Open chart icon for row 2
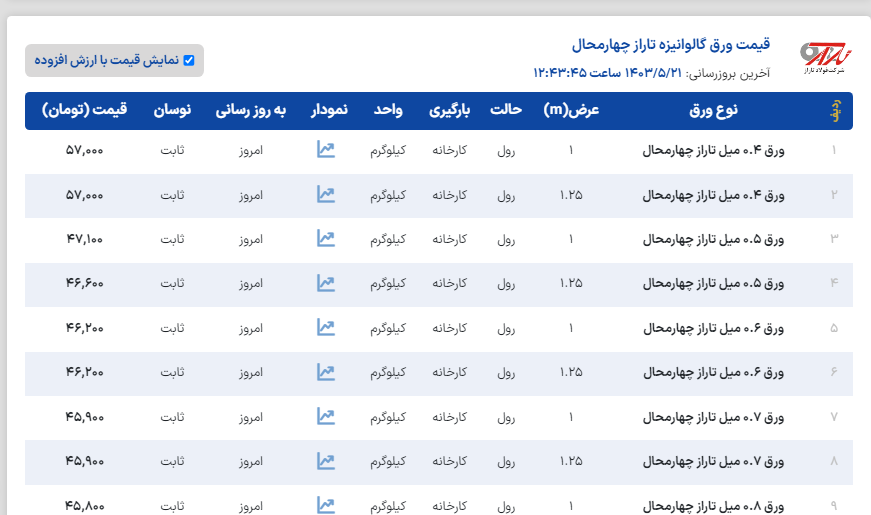This screenshot has height=515, width=871. (325, 194)
